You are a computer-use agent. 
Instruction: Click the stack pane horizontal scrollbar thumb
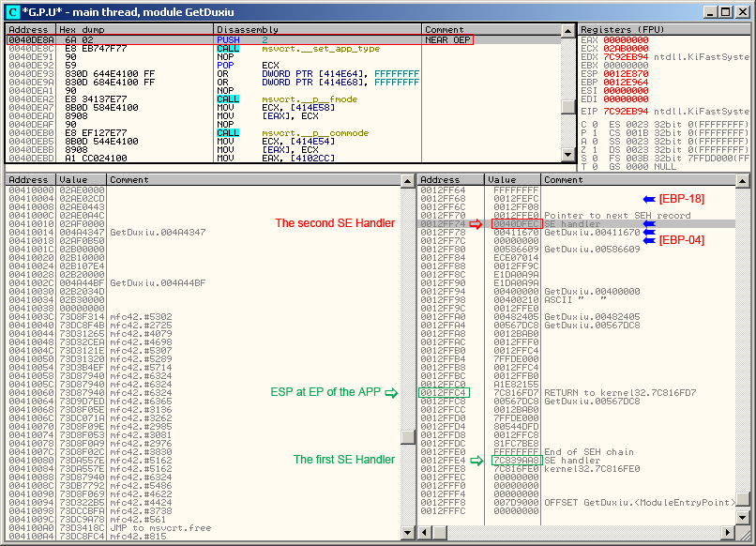point(440,533)
